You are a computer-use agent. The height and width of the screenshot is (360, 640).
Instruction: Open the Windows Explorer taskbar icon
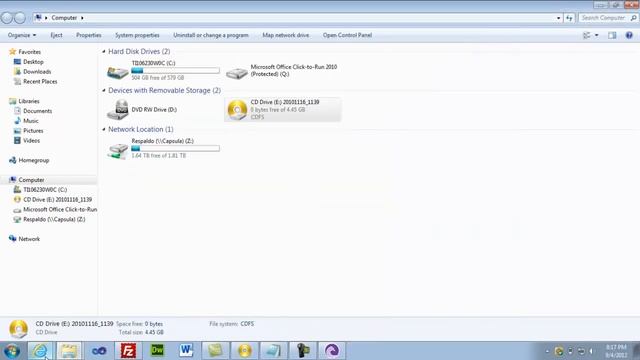tap(69, 351)
